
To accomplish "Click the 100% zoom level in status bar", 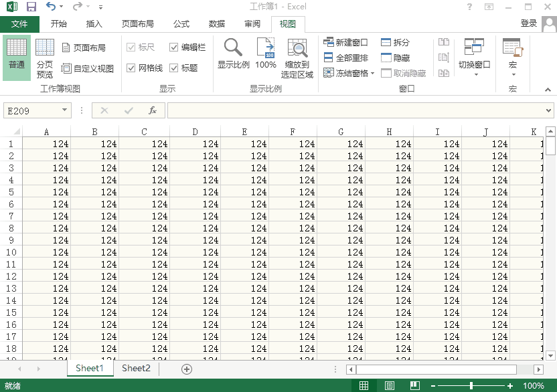I will [x=534, y=385].
